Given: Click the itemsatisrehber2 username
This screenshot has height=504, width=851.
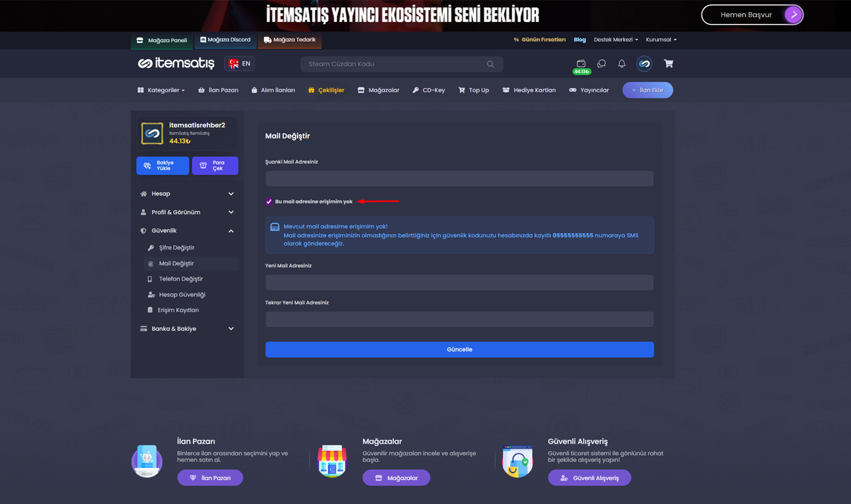Looking at the screenshot, I should [x=197, y=125].
